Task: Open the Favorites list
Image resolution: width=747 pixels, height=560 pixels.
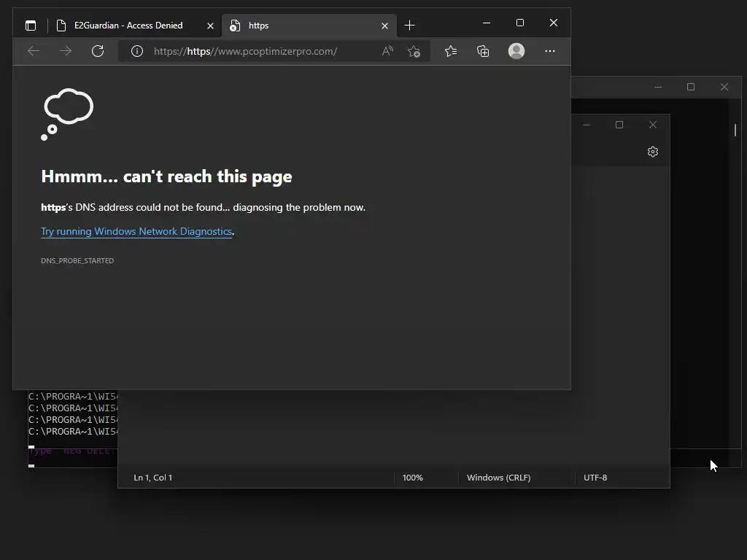Action: point(451,51)
